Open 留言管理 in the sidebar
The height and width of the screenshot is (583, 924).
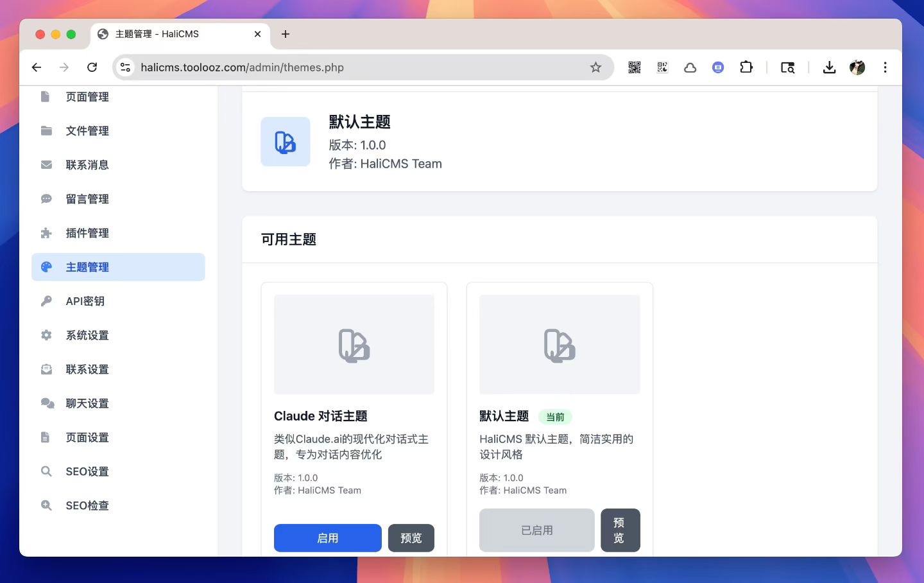pyautogui.click(x=87, y=199)
